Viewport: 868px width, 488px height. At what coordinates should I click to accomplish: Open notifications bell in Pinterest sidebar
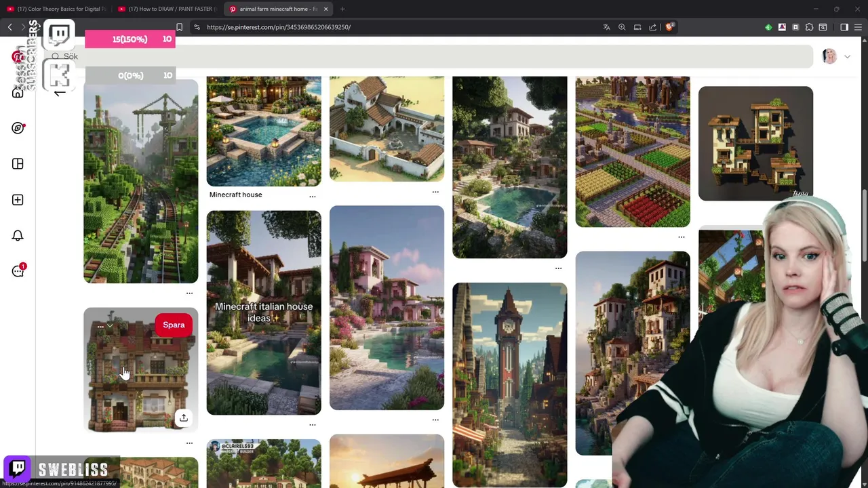coord(18,235)
